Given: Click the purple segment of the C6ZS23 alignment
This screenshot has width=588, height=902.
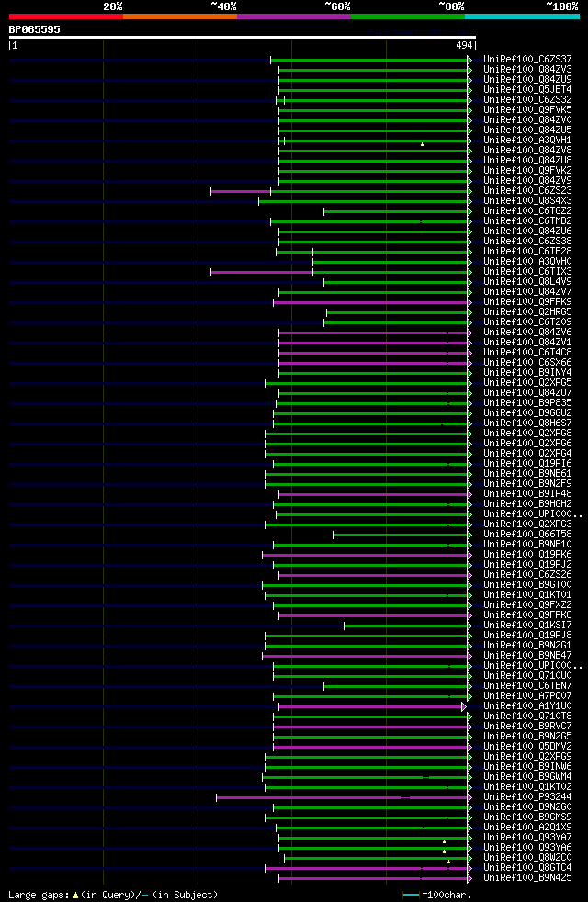Looking at the screenshot, I should 241,192.
